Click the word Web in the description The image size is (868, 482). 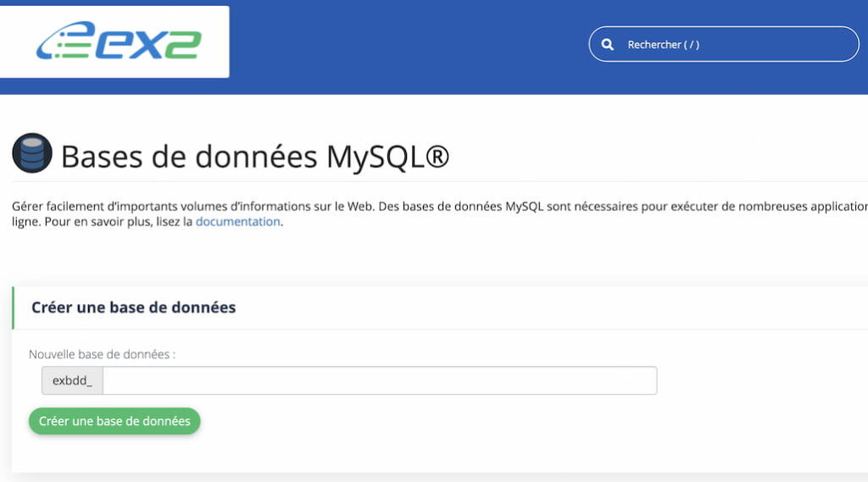360,207
